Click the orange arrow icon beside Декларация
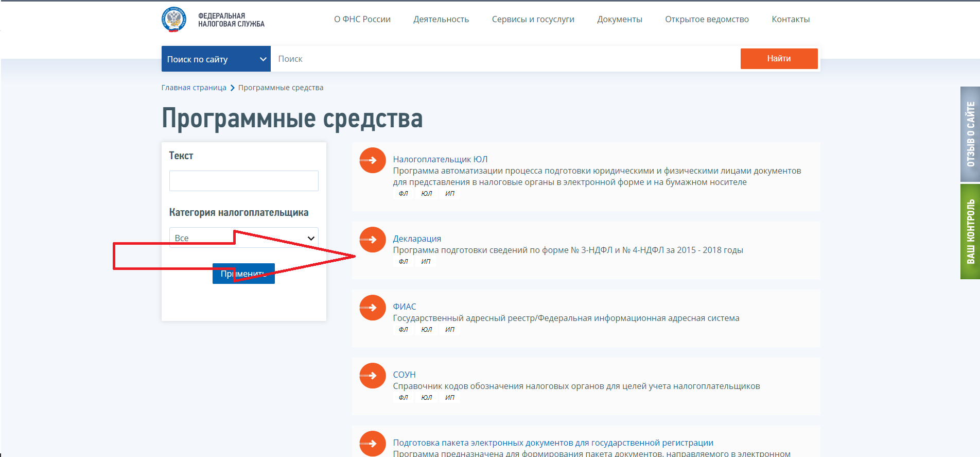 pyautogui.click(x=373, y=240)
